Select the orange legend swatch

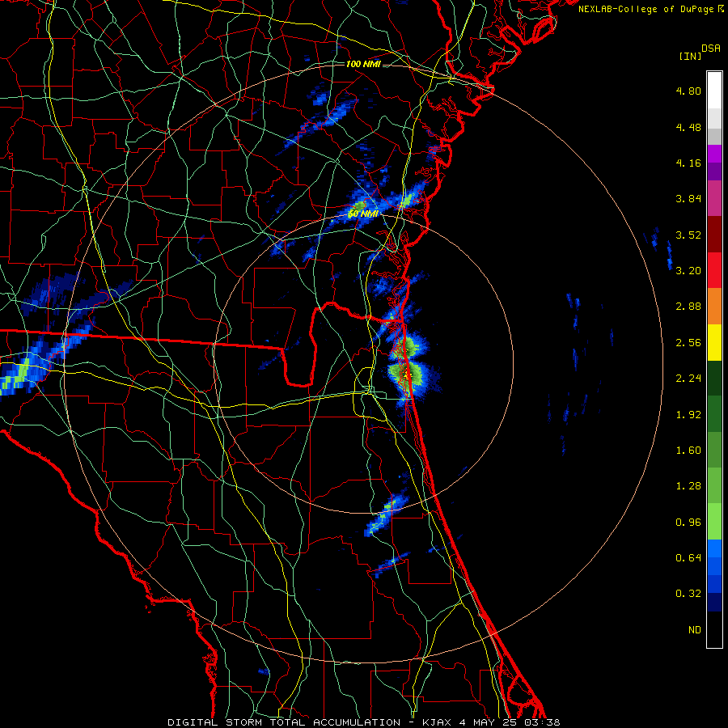coord(714,307)
